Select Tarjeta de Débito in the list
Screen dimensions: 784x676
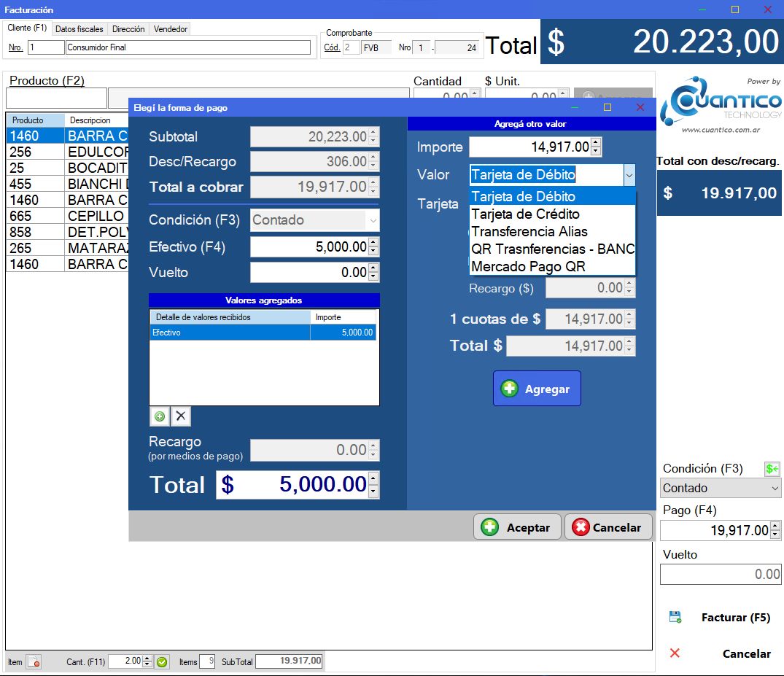click(553, 196)
